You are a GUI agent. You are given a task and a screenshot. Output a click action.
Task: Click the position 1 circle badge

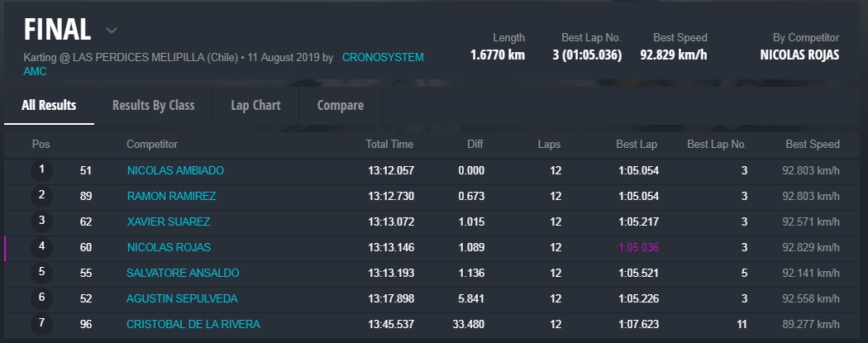41,170
